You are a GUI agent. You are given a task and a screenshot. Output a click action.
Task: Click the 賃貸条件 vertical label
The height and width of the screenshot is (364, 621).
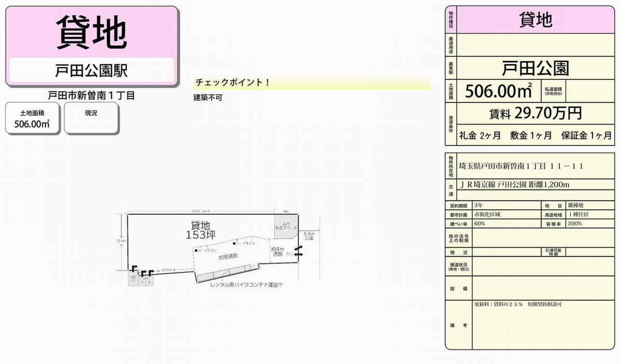tap(450, 124)
